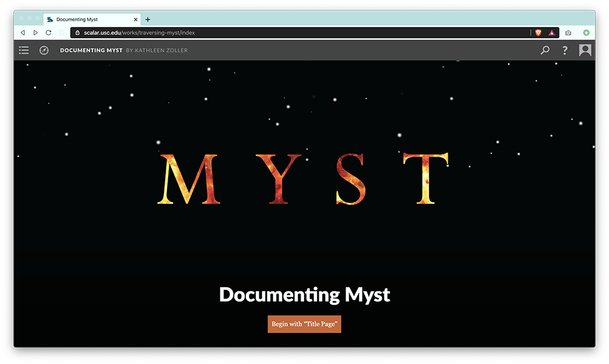Click the author name Kathleen Zoller

pyautogui.click(x=161, y=50)
